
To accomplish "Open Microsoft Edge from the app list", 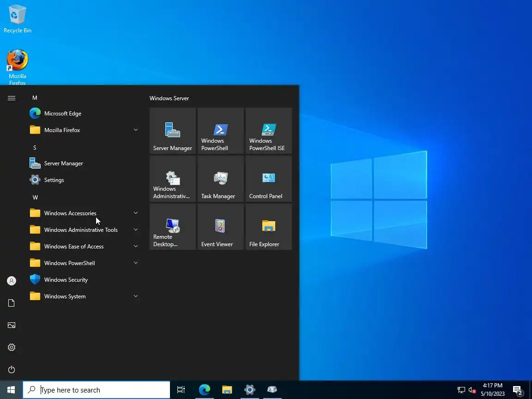I will (x=84, y=113).
